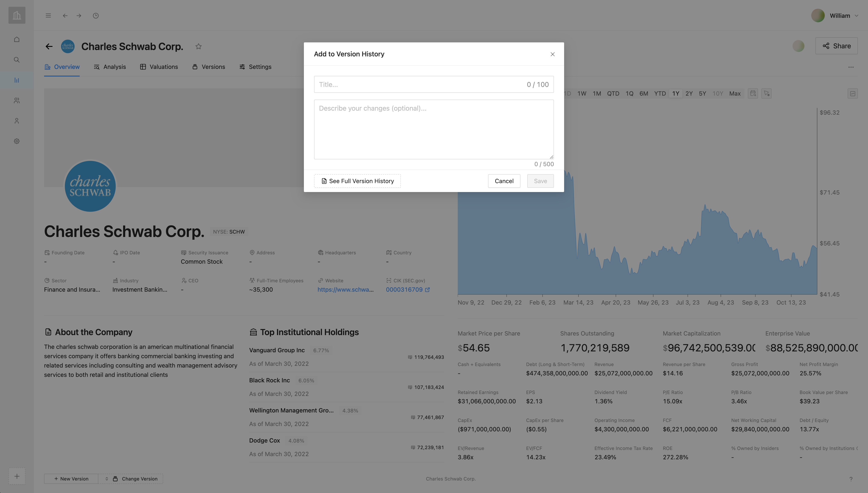
Task: Click the history clock icon
Action: tap(96, 15)
